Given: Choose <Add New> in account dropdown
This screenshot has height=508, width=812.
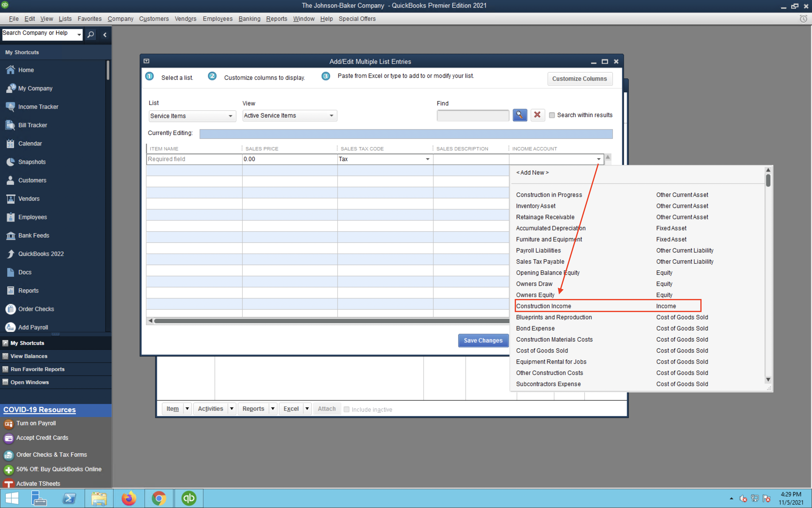Looking at the screenshot, I should coord(532,172).
